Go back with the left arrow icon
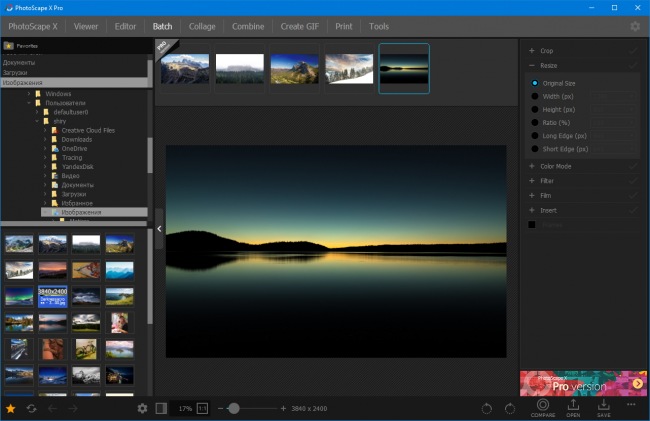Image resolution: width=650 pixels, height=421 pixels. coord(52,409)
